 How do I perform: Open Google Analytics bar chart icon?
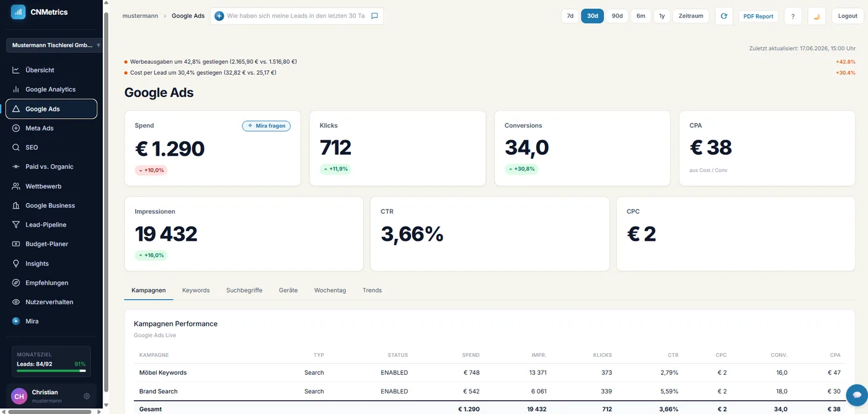(x=16, y=89)
